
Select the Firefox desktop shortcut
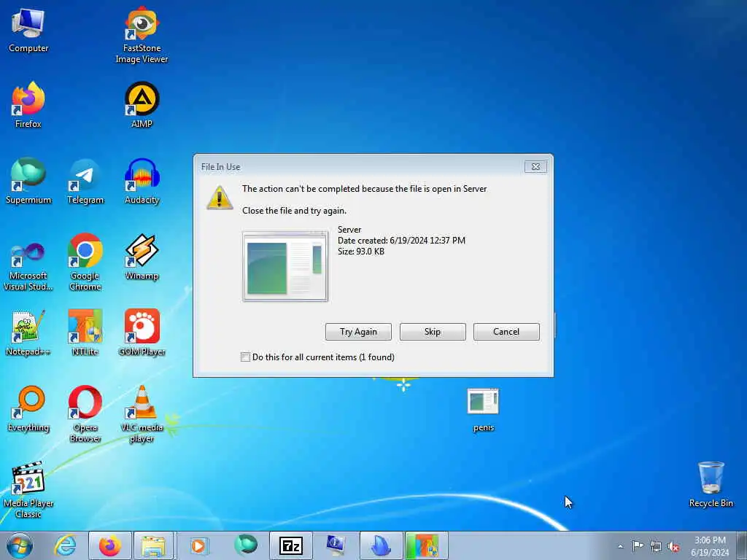point(28,105)
